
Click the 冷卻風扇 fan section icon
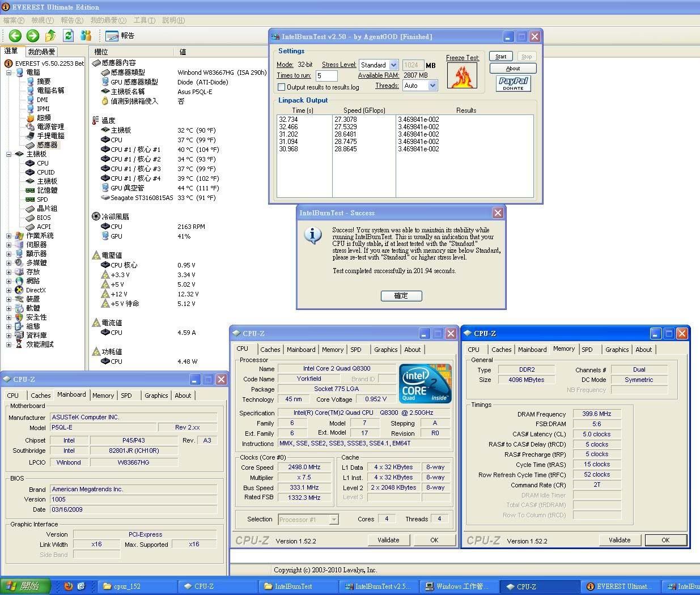coord(96,216)
